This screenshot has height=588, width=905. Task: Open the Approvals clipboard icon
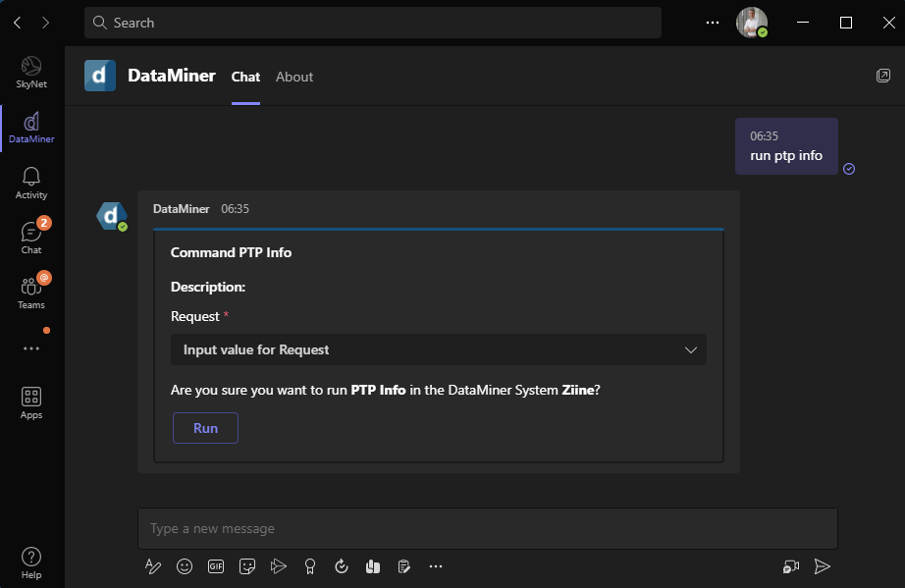point(404,566)
